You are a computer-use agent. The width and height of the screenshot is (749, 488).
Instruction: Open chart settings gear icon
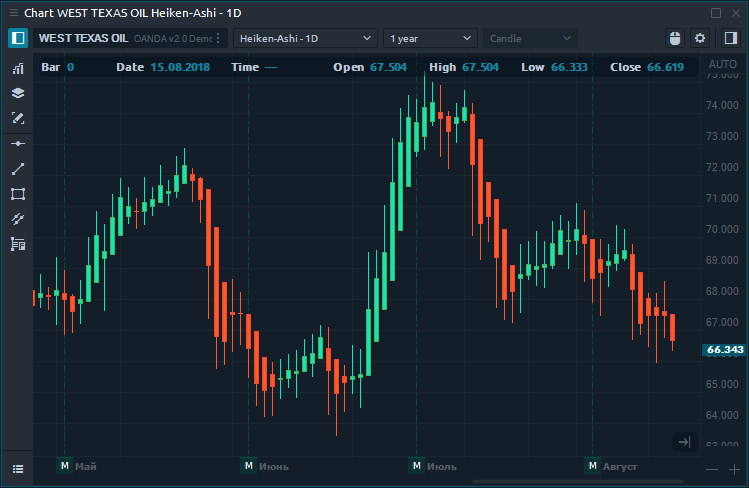700,38
